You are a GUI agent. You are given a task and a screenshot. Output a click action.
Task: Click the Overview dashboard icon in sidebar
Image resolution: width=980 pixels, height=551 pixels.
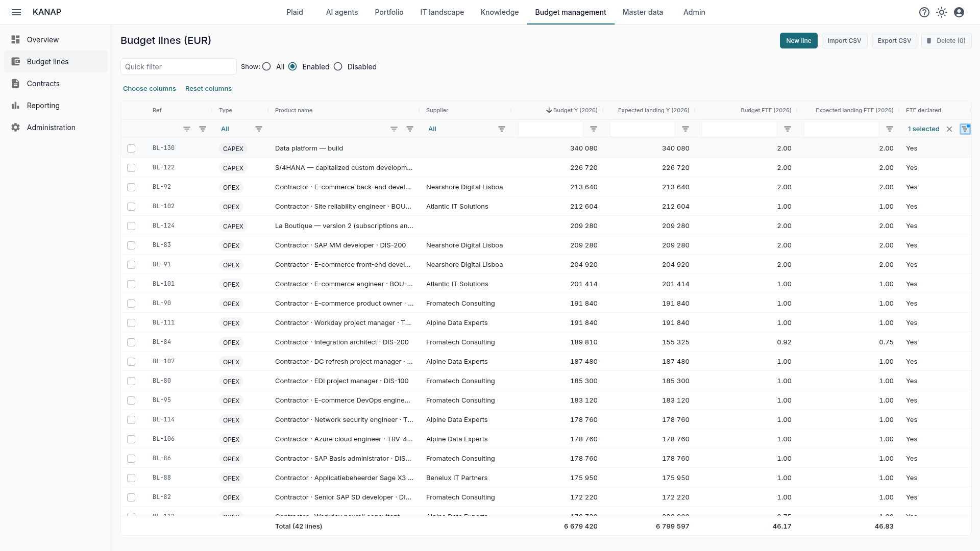point(16,40)
